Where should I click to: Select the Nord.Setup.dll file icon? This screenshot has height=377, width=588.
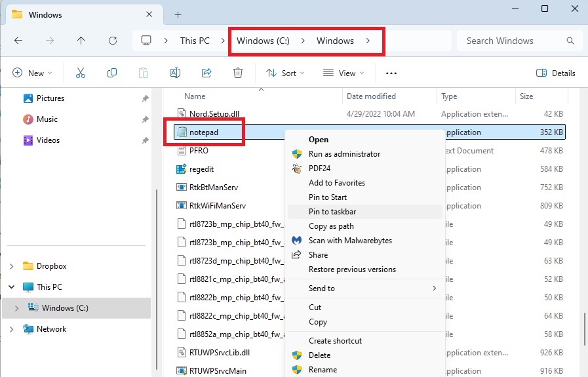click(x=181, y=113)
